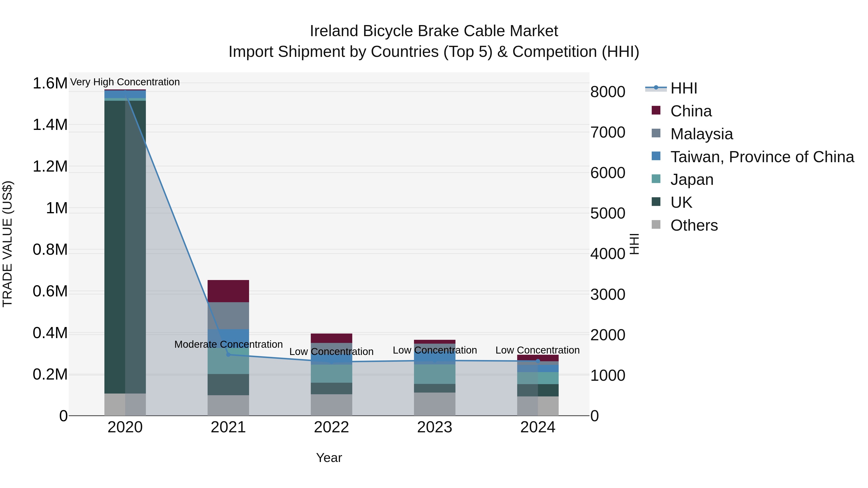Click the 8000 right axis tick
The height and width of the screenshot is (488, 868).
608,92
